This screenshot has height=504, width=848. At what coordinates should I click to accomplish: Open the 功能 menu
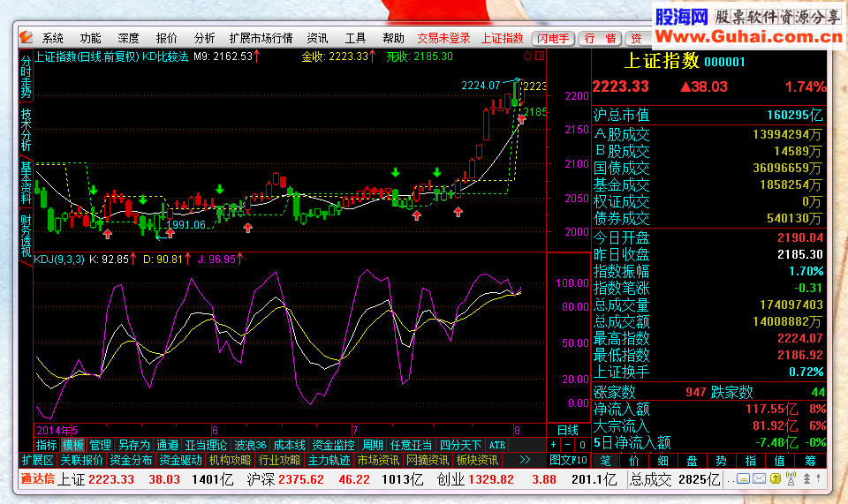point(90,38)
